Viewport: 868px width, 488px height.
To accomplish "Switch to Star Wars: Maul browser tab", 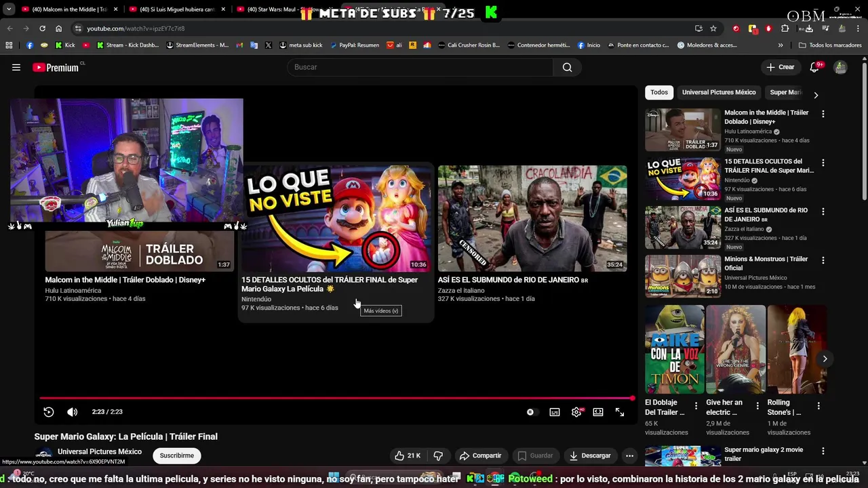I will coord(285,9).
